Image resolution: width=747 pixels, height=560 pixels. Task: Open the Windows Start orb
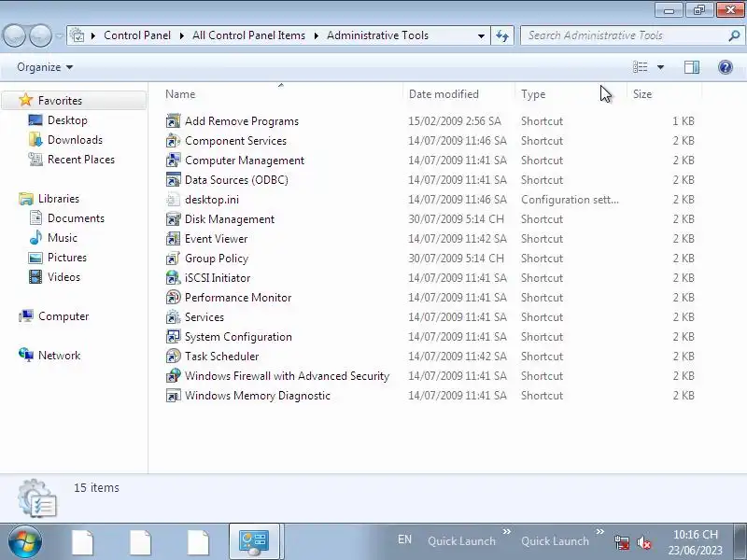click(x=25, y=541)
